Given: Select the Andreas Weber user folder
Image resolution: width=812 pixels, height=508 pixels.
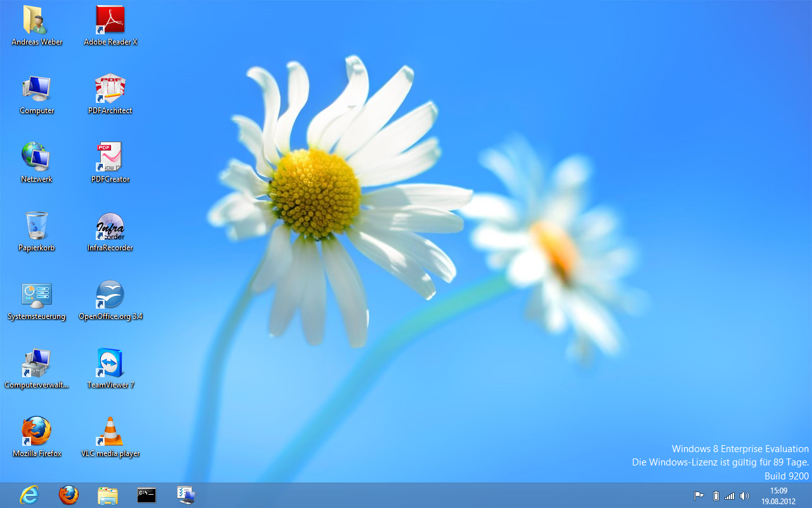Looking at the screenshot, I should pyautogui.click(x=37, y=20).
